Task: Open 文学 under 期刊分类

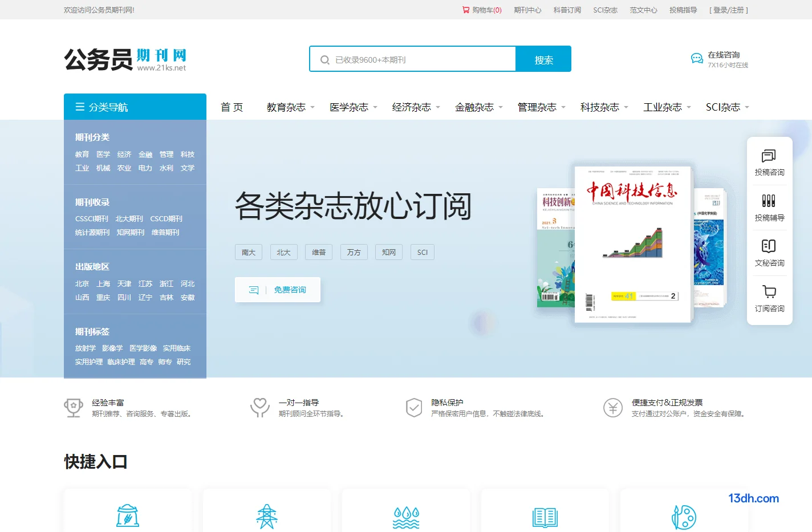Action: click(x=188, y=168)
